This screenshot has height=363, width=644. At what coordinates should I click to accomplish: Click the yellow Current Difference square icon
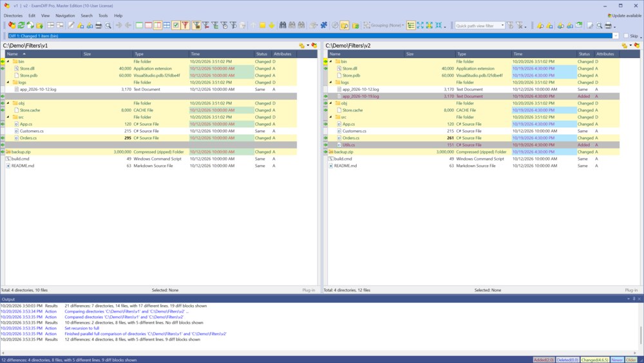[x=262, y=26]
